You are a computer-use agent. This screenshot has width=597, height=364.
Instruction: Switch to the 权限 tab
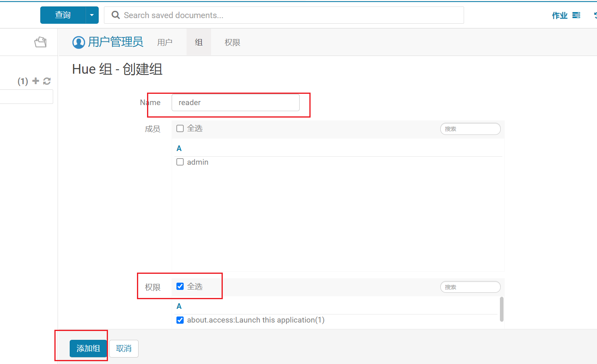pyautogui.click(x=232, y=42)
